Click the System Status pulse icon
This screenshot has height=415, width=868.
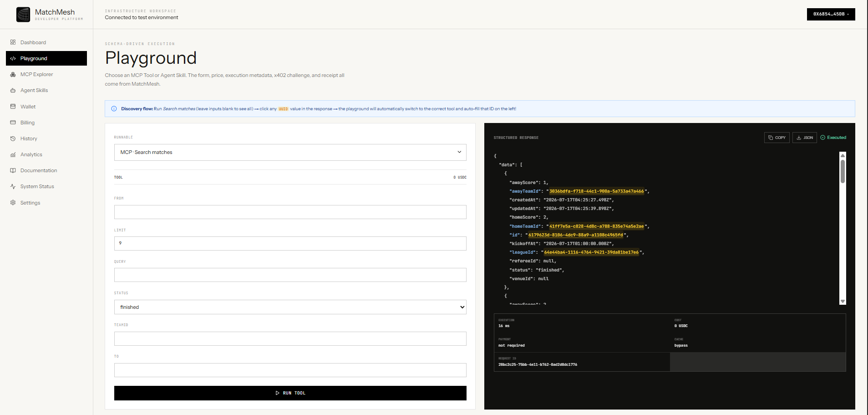13,186
